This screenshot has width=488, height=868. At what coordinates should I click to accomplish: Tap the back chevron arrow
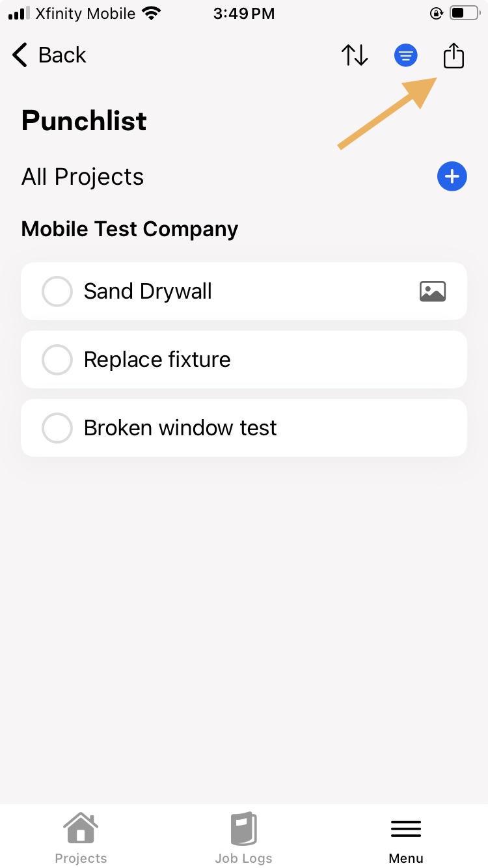20,55
